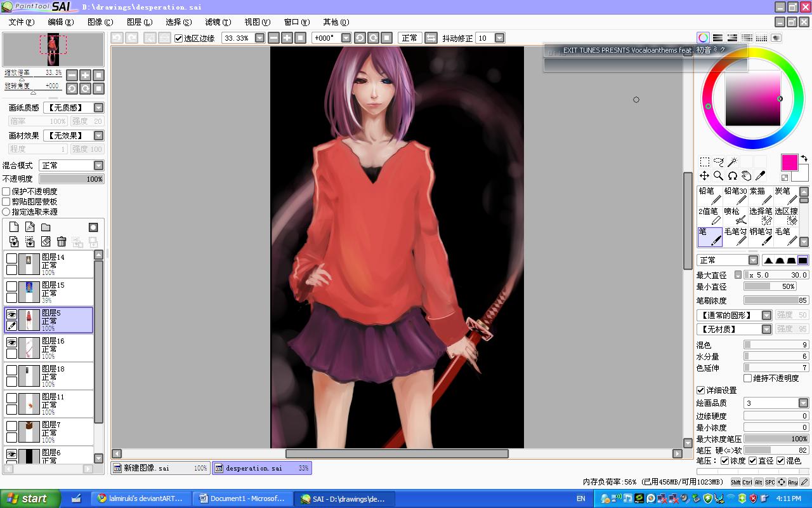Open the rotation angle dropdown
Viewport: 812px width, 508px height.
click(346, 38)
